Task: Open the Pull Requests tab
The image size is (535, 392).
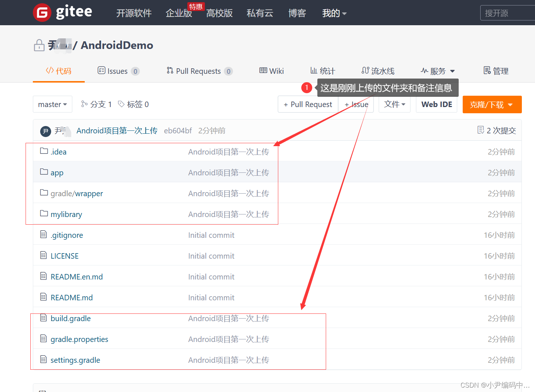Action: (199, 71)
